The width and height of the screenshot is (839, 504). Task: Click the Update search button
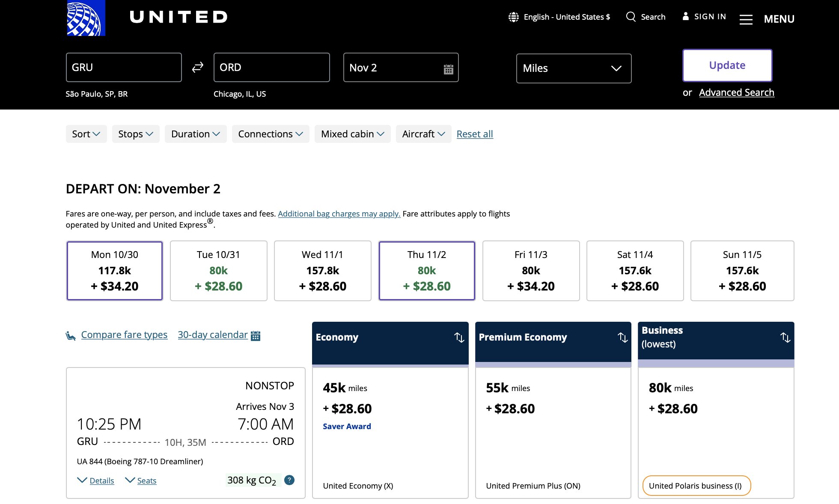pyautogui.click(x=727, y=65)
